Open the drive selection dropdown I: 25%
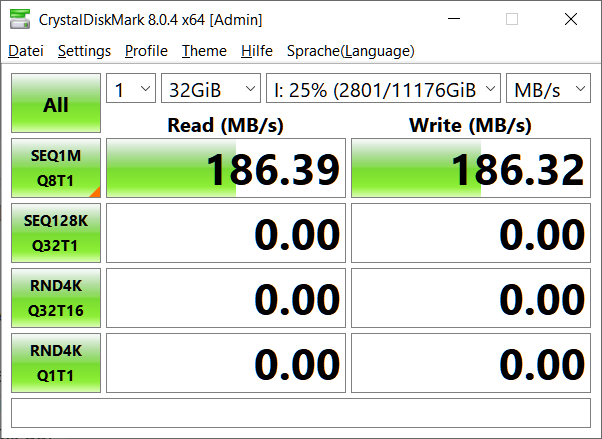The image size is (602, 439). click(383, 88)
